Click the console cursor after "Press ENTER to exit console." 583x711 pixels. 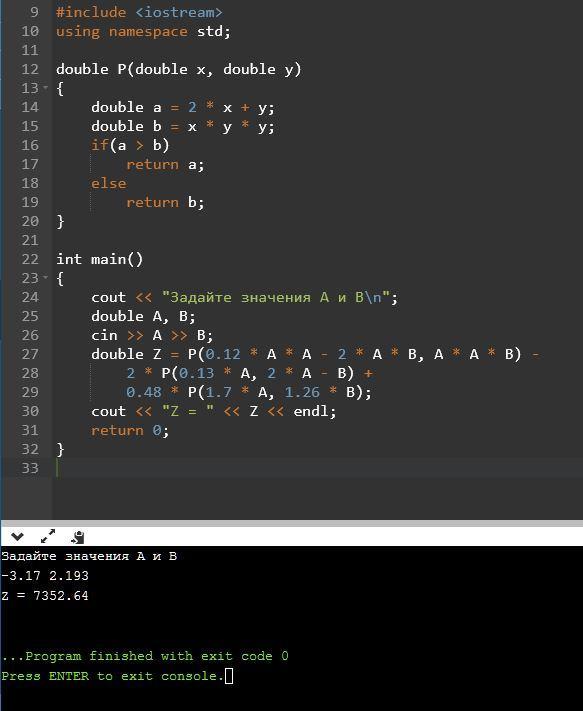[x=229, y=676]
